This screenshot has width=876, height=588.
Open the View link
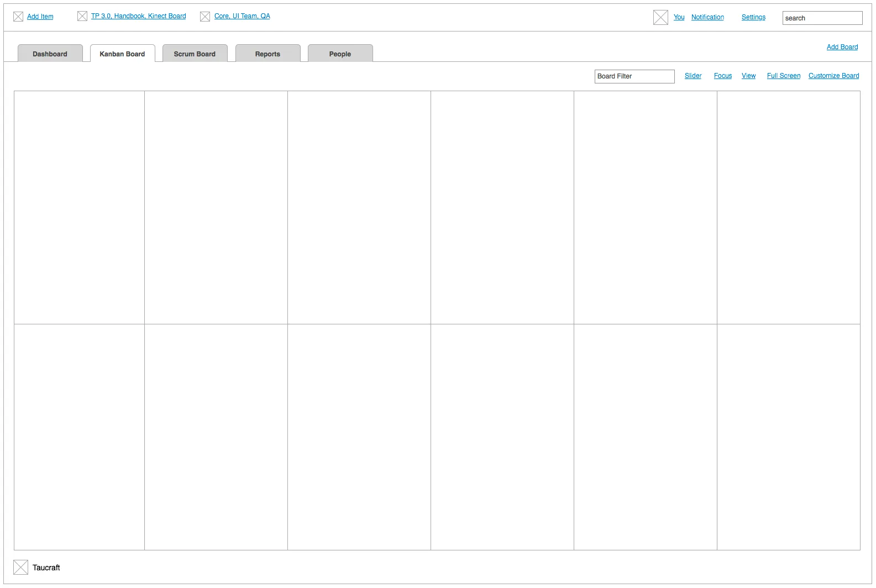point(748,76)
